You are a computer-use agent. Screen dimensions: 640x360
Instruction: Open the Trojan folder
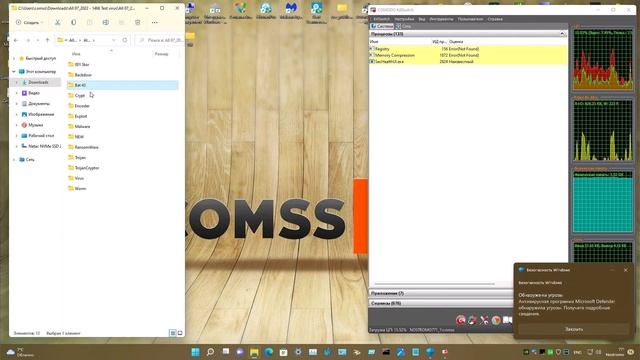[x=80, y=158]
